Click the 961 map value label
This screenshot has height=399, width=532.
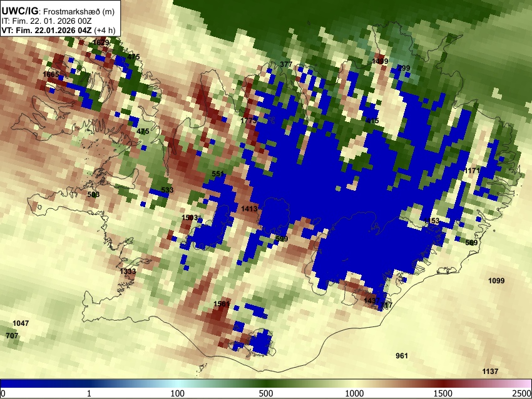coord(402,356)
